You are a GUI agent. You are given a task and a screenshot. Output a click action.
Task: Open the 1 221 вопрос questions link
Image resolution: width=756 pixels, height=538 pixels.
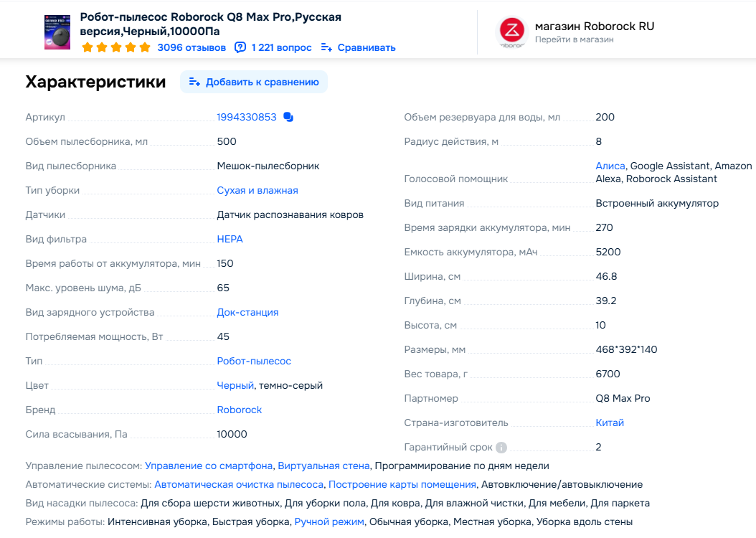(281, 48)
